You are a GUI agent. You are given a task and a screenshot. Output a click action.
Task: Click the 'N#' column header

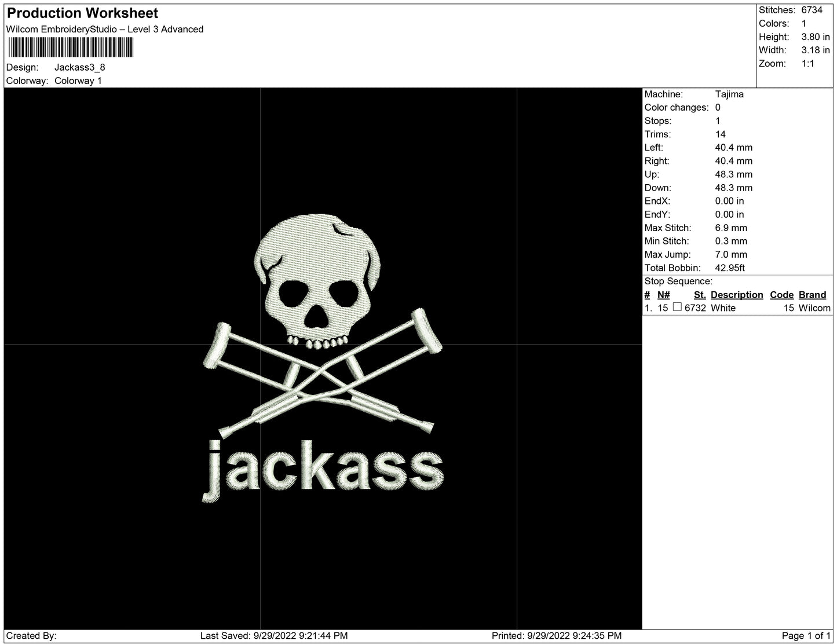point(663,295)
